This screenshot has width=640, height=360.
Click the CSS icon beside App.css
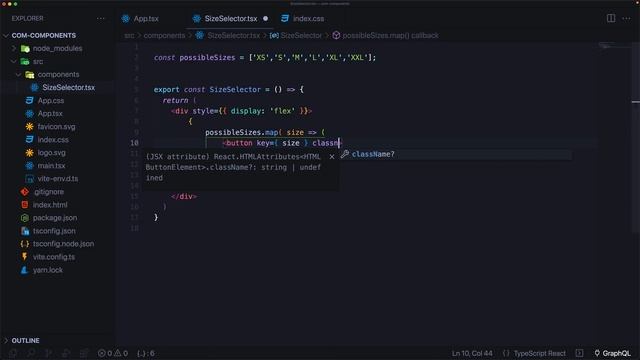click(29, 100)
